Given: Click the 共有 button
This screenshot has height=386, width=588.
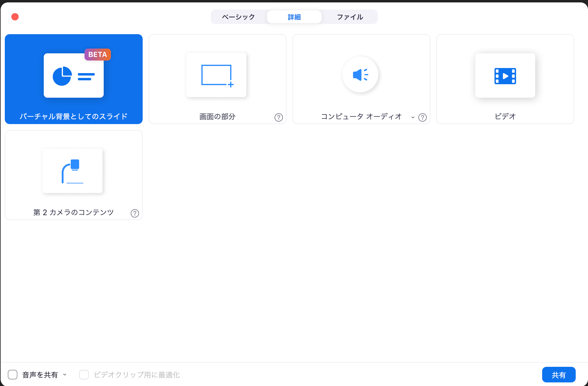Looking at the screenshot, I should coord(559,374).
